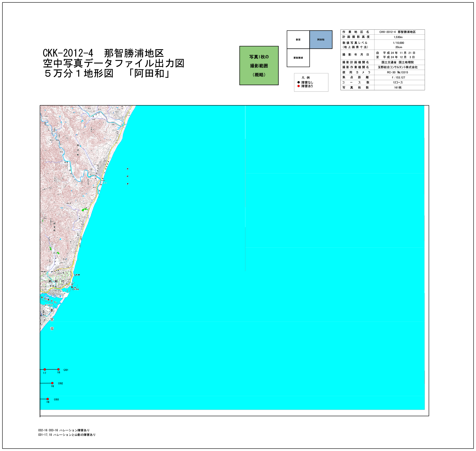Click the '数値写真レベル' table label
The image size is (476, 451).
pyautogui.click(x=355, y=43)
